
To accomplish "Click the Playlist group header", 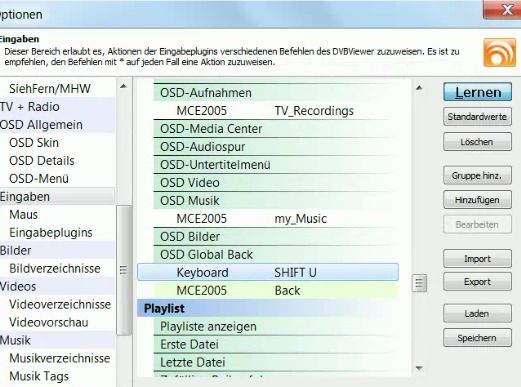I will pyautogui.click(x=268, y=309).
